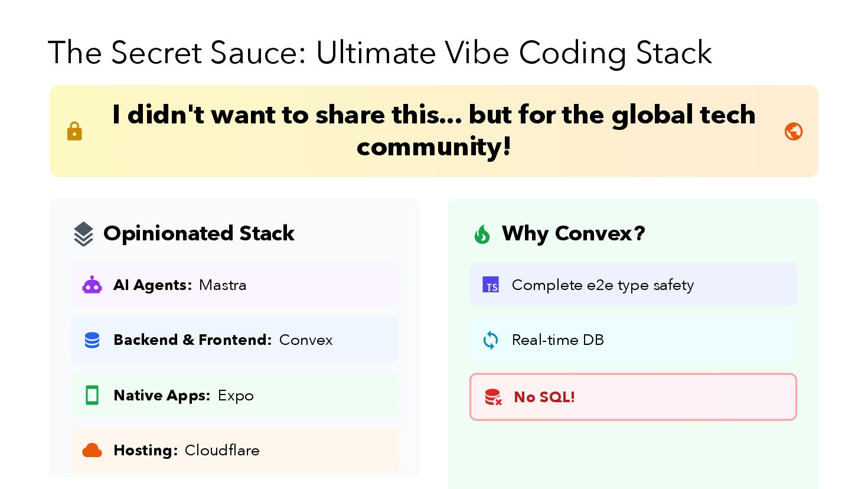
Task: Click the orange cloud icon for Hosting
Action: pos(92,450)
